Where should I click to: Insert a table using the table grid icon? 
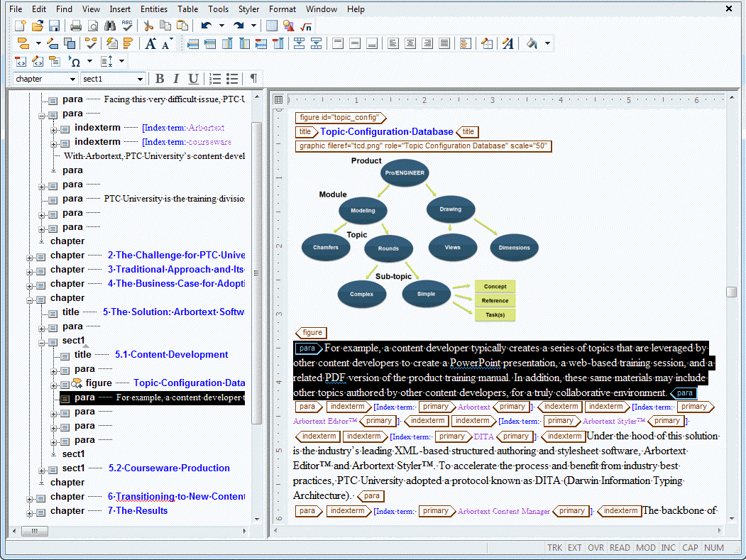point(272,26)
